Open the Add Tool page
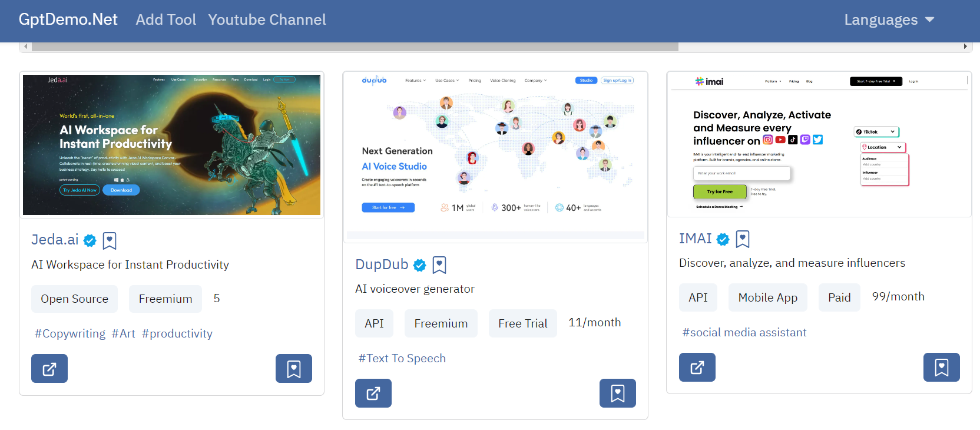Screen dimensions: 980x430 tap(166, 19)
